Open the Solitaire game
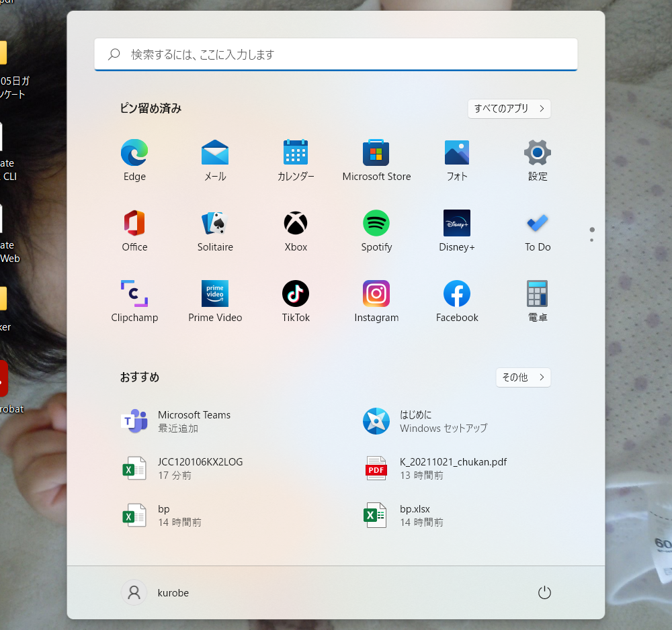Viewport: 672px width, 630px height. [x=215, y=231]
